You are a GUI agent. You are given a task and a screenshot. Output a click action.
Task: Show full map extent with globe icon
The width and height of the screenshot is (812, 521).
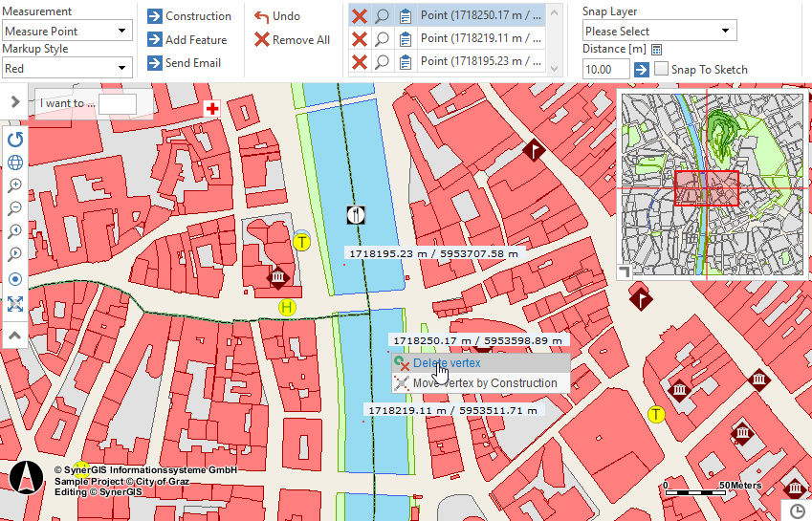click(x=15, y=162)
